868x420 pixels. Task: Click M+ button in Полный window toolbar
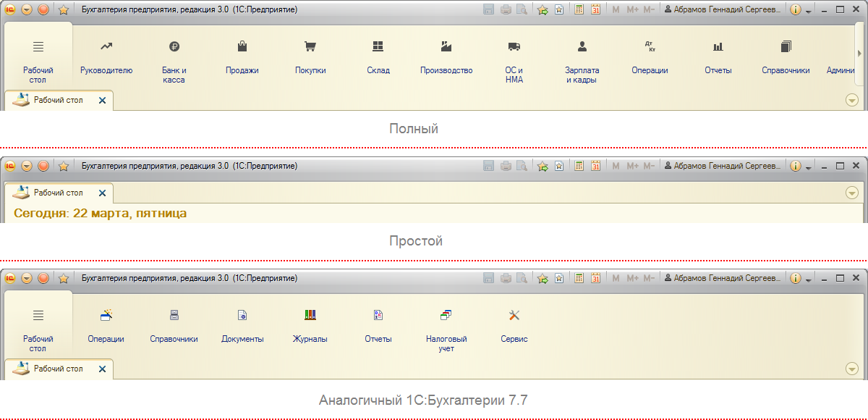coord(632,10)
